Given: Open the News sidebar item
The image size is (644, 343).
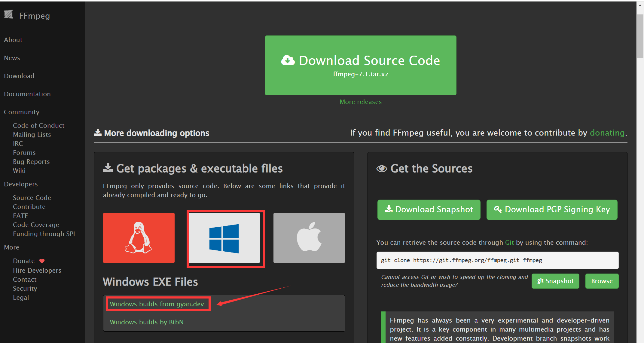Looking at the screenshot, I should pyautogui.click(x=12, y=58).
